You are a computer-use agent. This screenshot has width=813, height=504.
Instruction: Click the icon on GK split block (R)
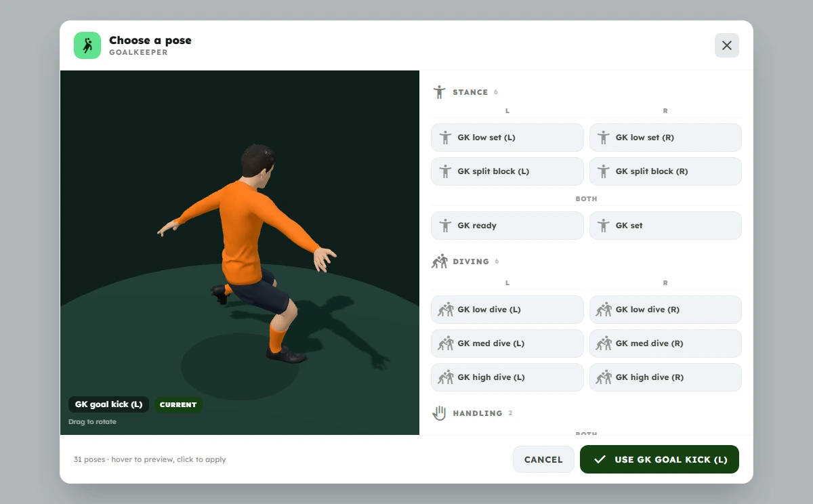(604, 171)
